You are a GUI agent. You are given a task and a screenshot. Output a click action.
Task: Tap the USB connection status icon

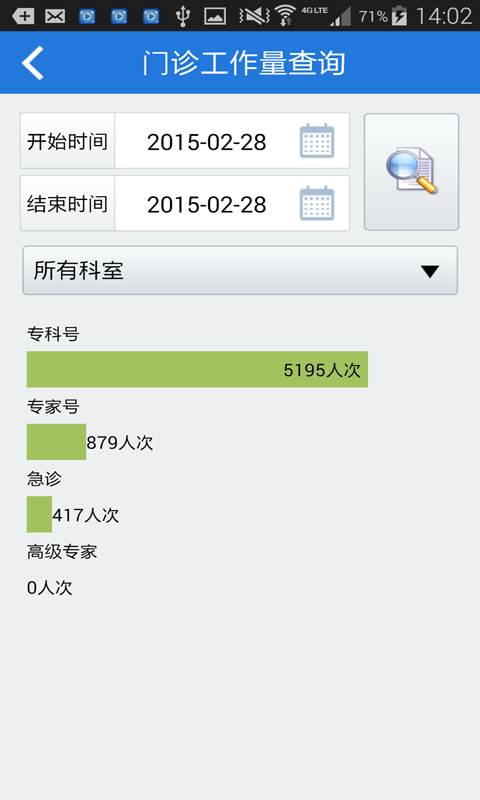tap(183, 16)
